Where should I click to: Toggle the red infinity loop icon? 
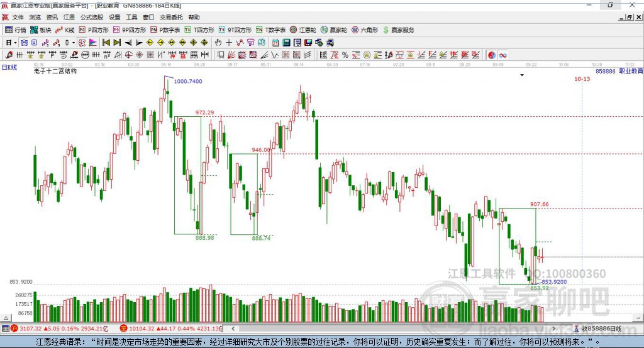click(x=502, y=55)
